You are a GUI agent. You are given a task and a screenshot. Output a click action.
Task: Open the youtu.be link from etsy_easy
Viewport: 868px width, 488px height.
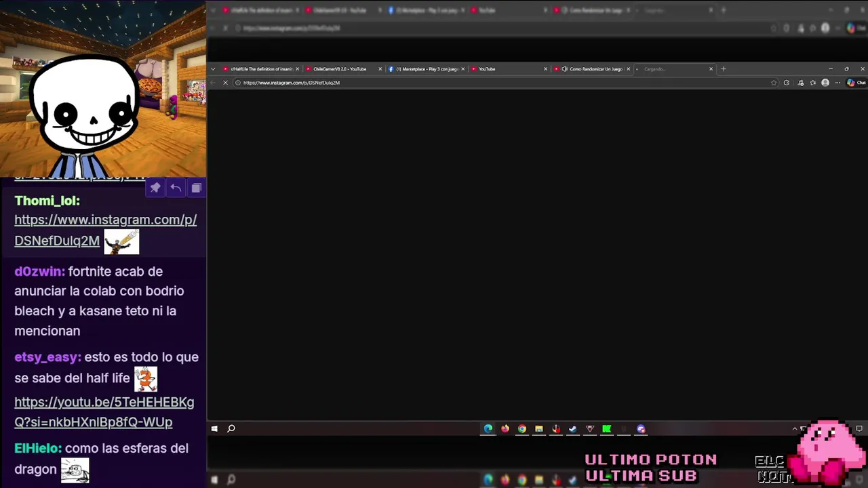pos(104,412)
